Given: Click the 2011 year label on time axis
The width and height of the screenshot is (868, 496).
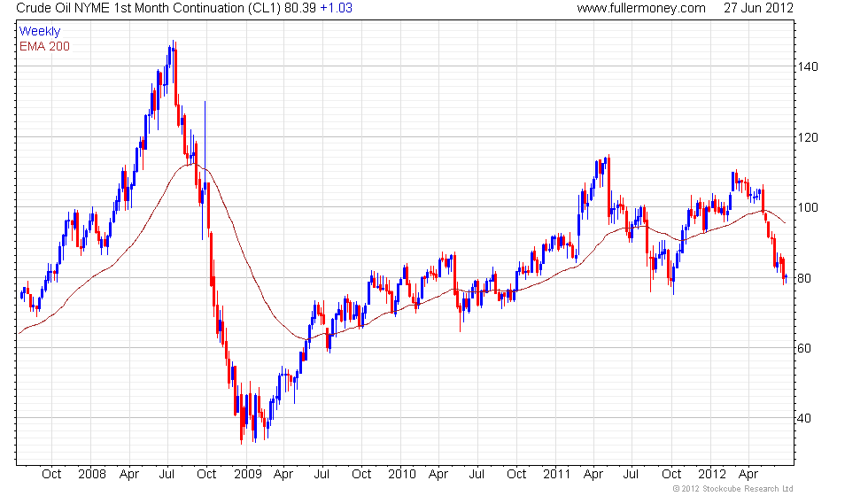Looking at the screenshot, I should click(x=556, y=475).
